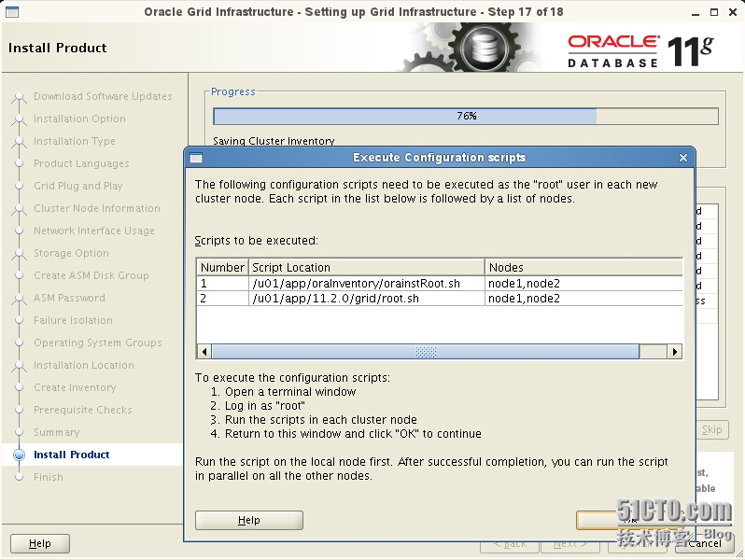Open the Installation Option step

click(x=79, y=119)
